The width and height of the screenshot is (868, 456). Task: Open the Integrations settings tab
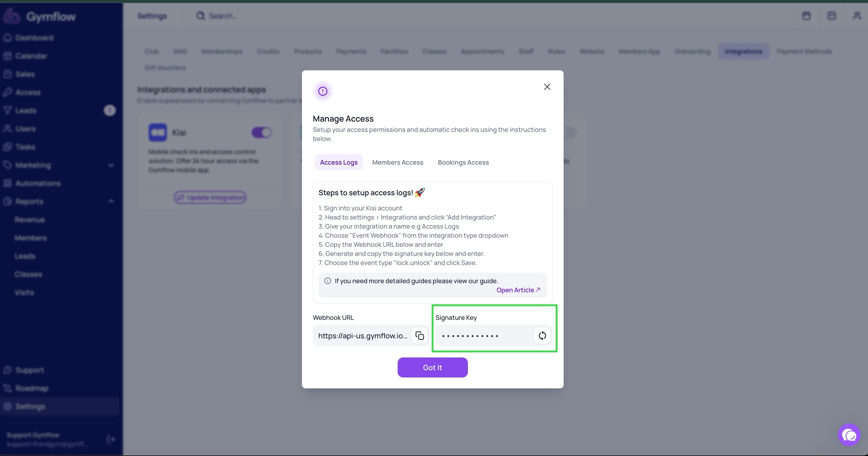coord(743,51)
